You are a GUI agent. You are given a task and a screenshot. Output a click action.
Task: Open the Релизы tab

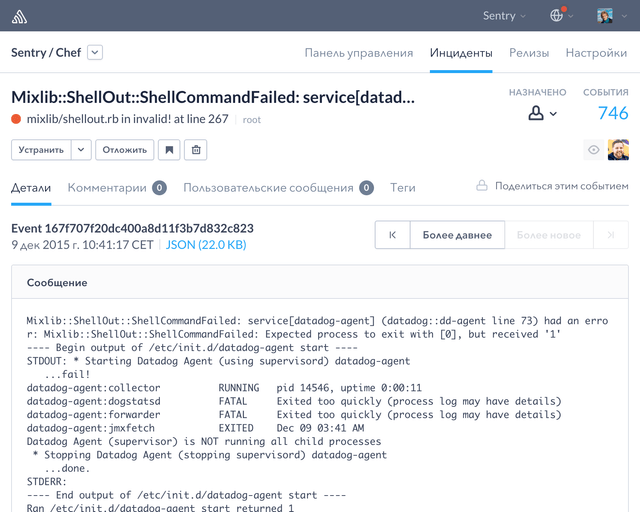point(529,53)
